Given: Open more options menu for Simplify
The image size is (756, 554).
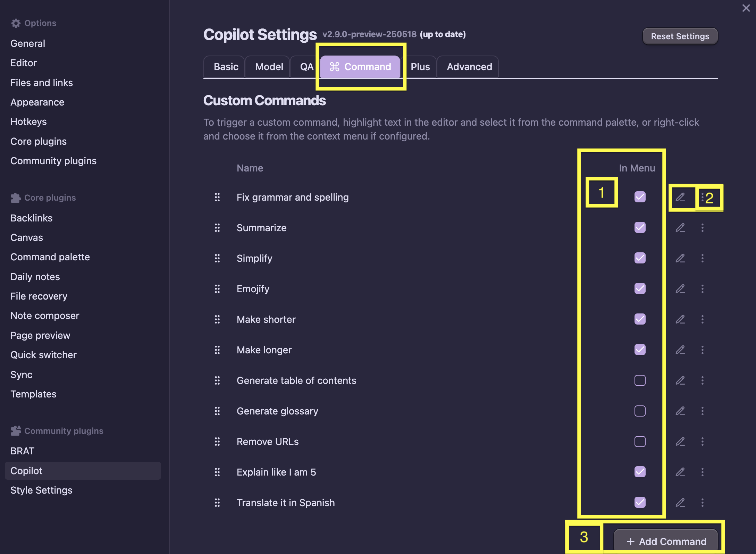Looking at the screenshot, I should click(x=703, y=258).
